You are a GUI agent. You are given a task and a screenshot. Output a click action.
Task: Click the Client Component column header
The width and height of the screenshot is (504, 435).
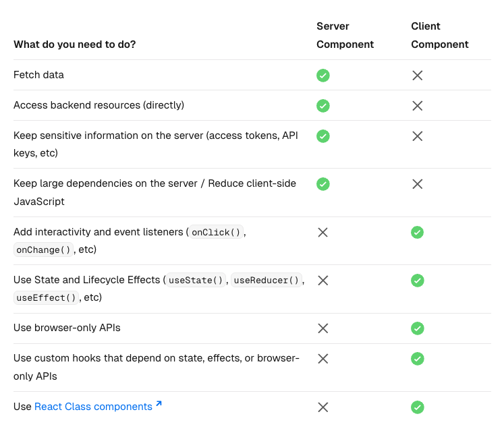pyautogui.click(x=440, y=35)
